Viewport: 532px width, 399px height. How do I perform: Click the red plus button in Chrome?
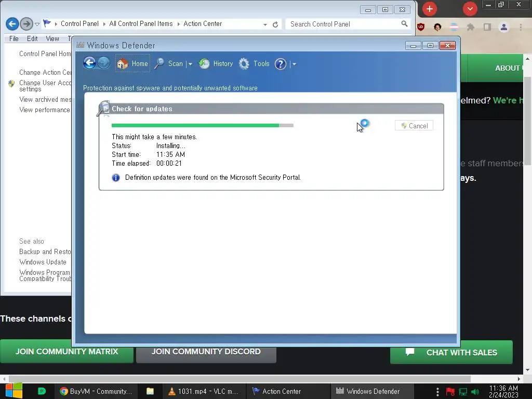[x=430, y=9]
